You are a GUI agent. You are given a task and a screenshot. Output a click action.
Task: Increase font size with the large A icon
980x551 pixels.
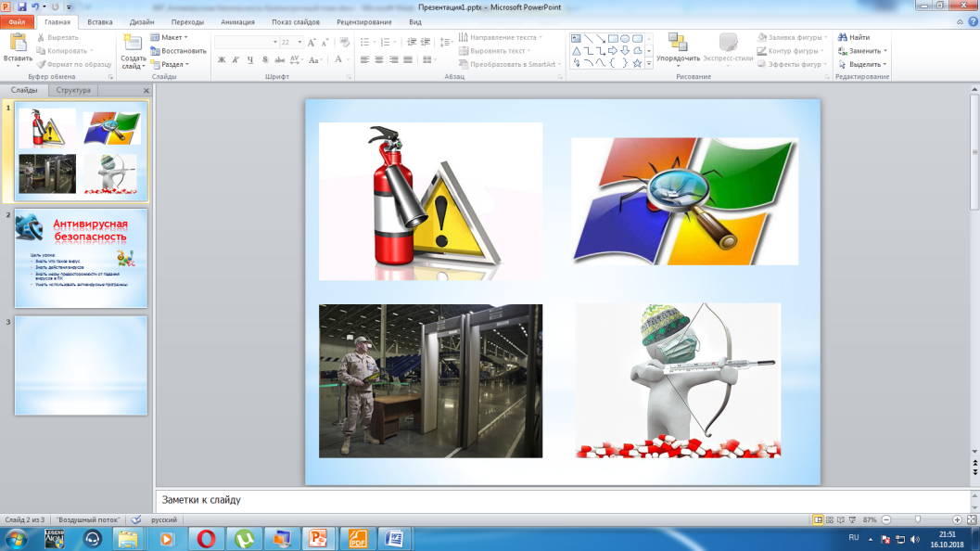coord(312,43)
